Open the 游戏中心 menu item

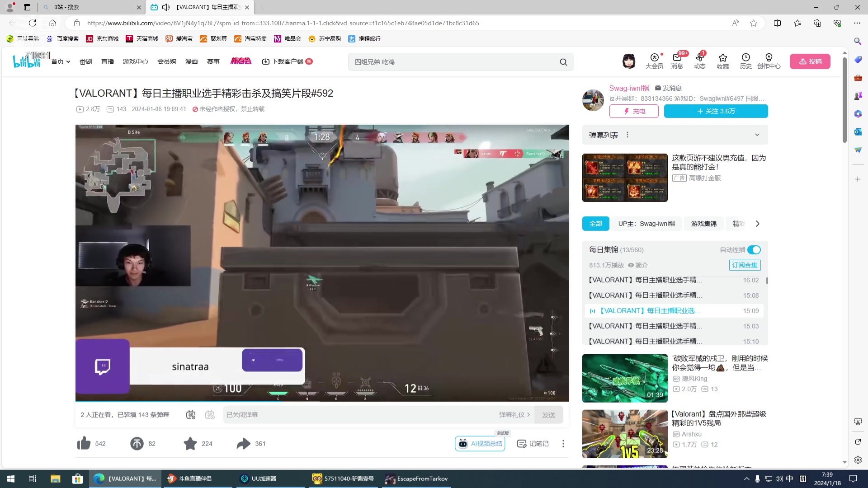(x=136, y=61)
